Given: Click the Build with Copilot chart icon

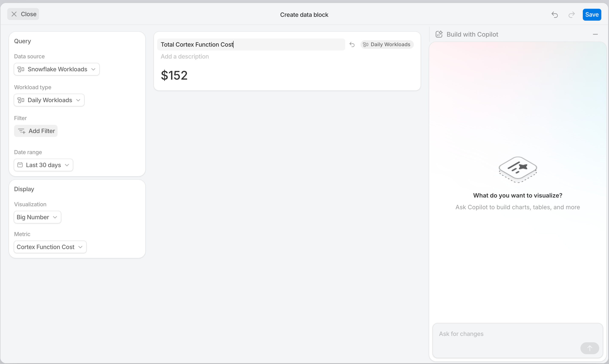Looking at the screenshot, I should point(439,34).
